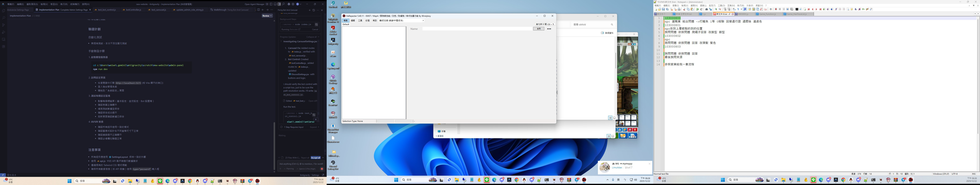Toggle show all characters pilcrow icon
980x185 pixels.
(738, 9)
